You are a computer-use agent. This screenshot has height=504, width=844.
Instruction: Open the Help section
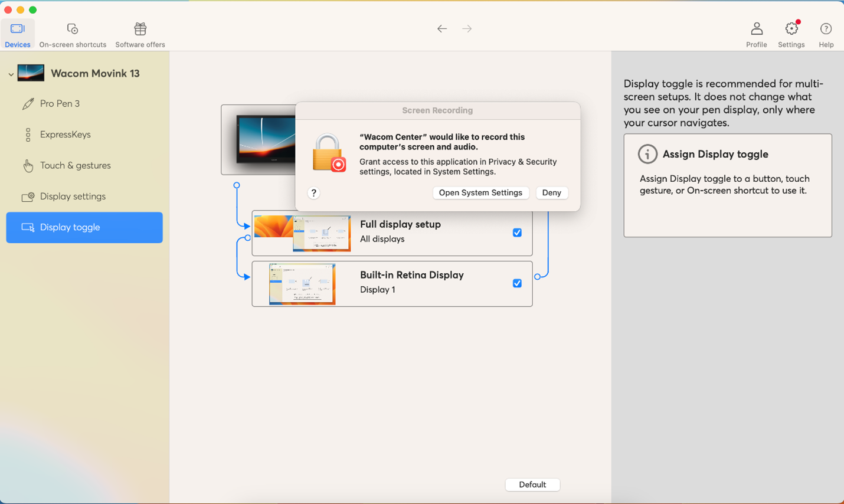(826, 34)
